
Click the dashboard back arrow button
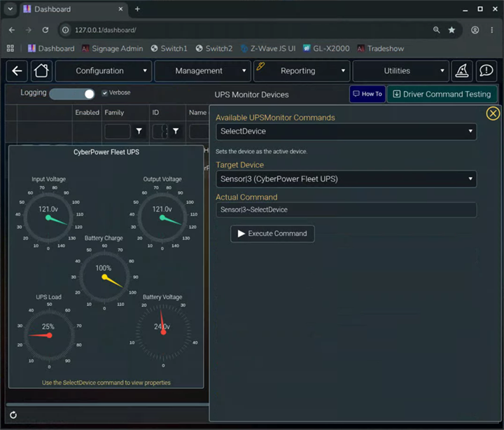pos(17,71)
